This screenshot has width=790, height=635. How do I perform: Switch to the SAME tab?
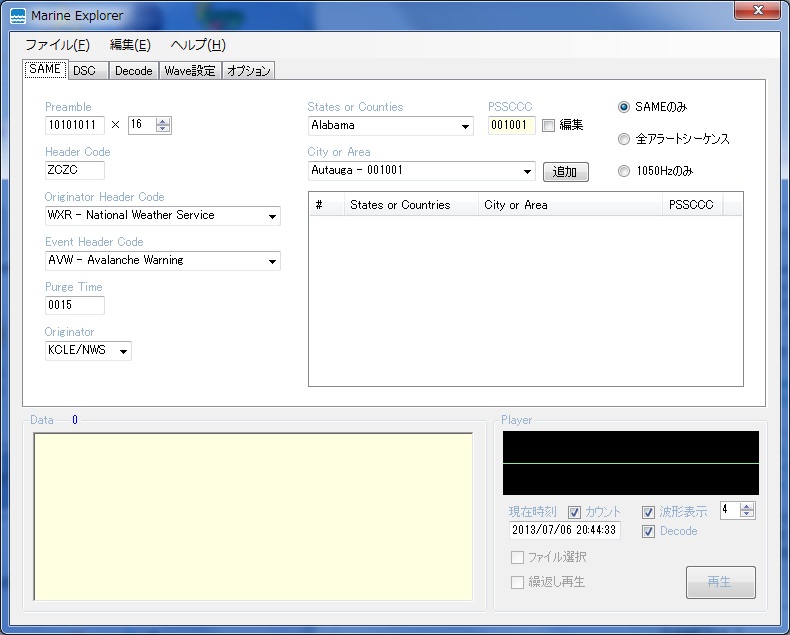pyautogui.click(x=45, y=69)
